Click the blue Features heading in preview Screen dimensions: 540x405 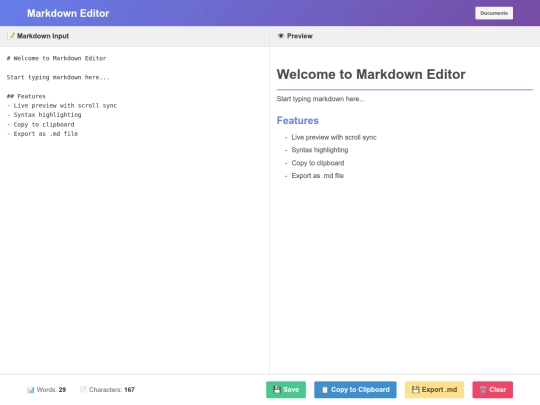click(x=298, y=121)
